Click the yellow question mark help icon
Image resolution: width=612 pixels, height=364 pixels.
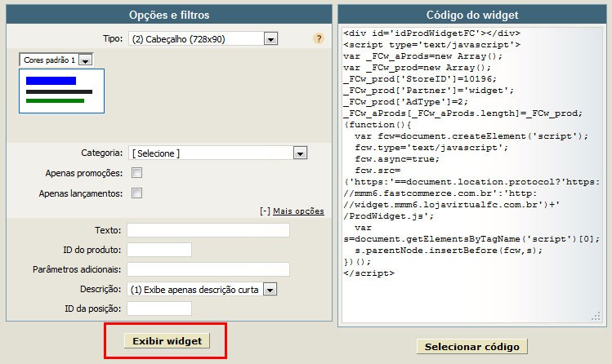tap(319, 38)
